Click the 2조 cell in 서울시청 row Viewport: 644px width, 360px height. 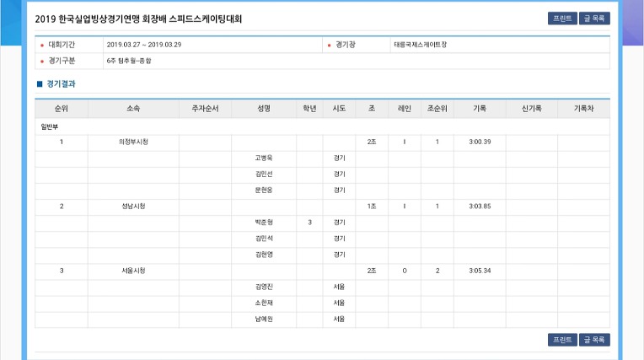pos(372,271)
